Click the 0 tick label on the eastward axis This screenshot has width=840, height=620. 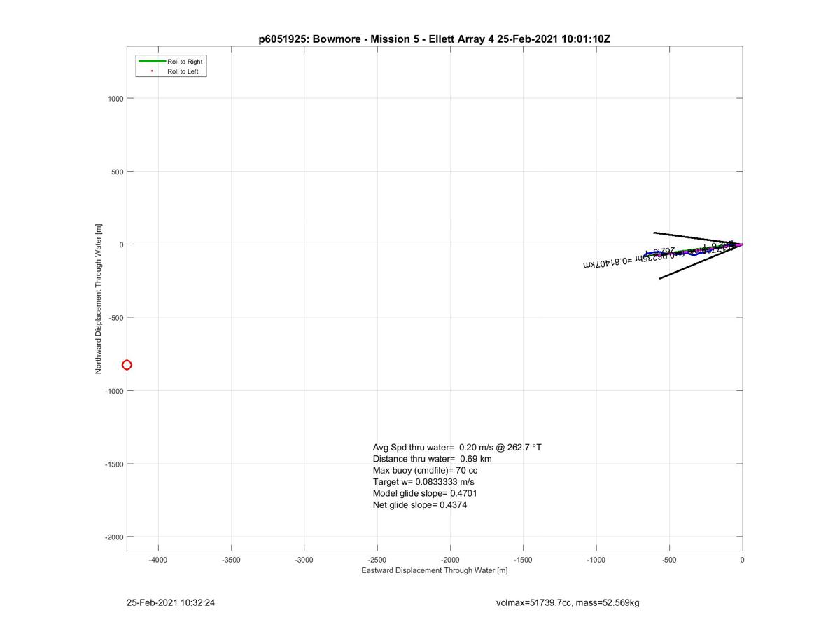[742, 560]
